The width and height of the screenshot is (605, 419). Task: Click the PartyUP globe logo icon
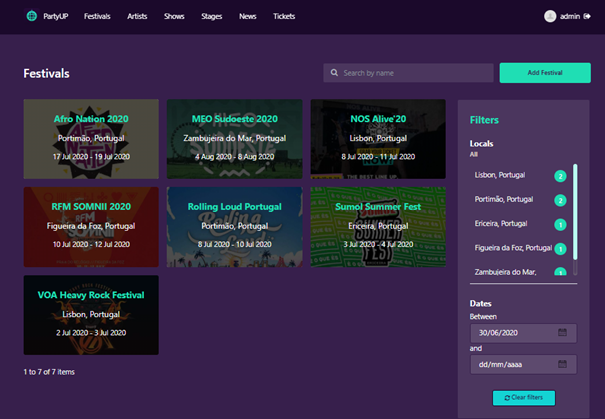coord(32,16)
